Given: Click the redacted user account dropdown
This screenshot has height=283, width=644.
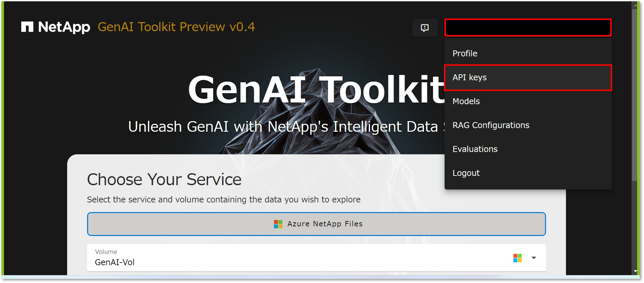Looking at the screenshot, I should pyautogui.click(x=527, y=27).
